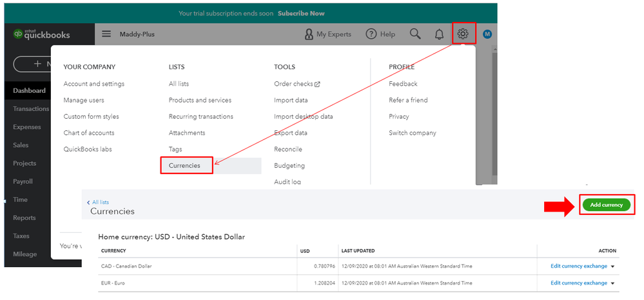Viewport: 644px width, 300px height.
Task: Go to Chart of accounts
Action: click(x=89, y=133)
